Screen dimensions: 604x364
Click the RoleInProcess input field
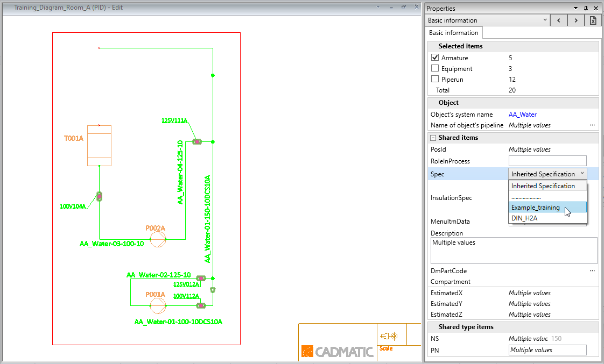pyautogui.click(x=547, y=161)
